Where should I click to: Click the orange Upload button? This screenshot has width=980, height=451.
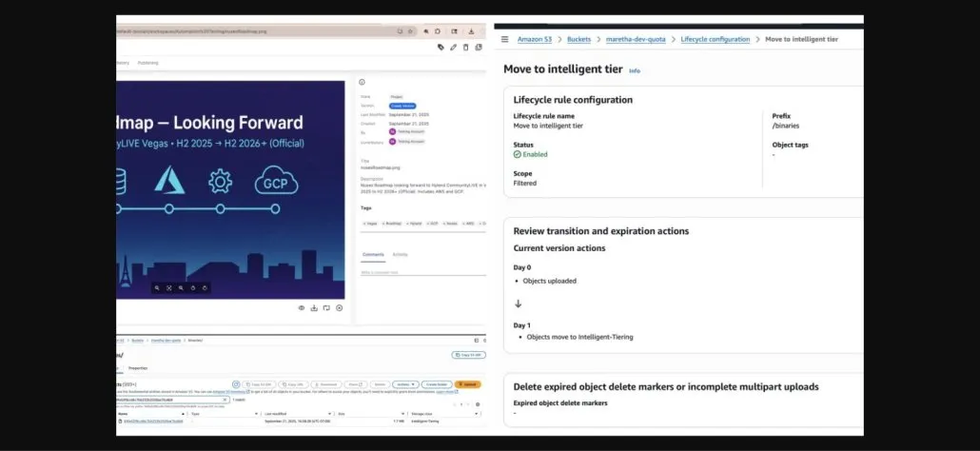coord(467,384)
